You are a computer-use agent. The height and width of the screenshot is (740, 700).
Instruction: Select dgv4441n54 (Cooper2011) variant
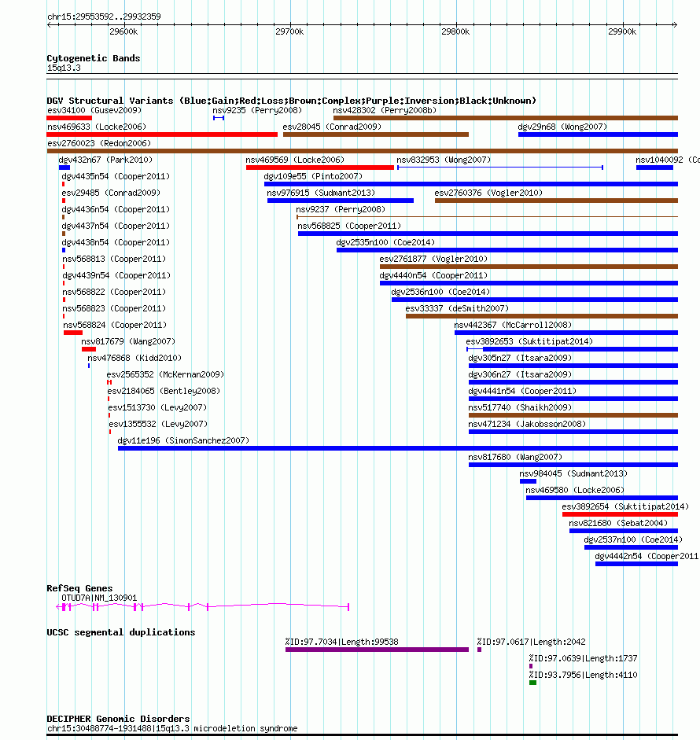(x=573, y=399)
